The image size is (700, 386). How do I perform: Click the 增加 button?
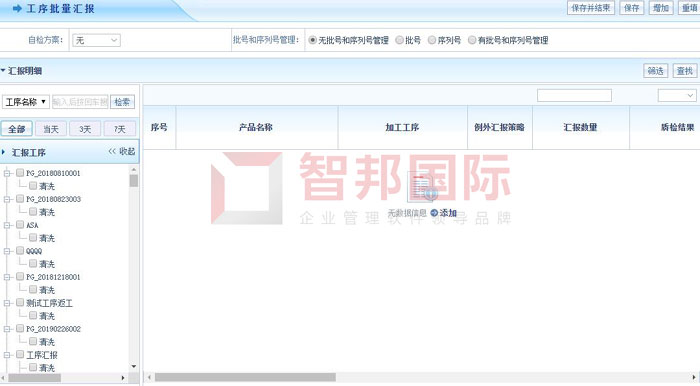click(x=661, y=8)
